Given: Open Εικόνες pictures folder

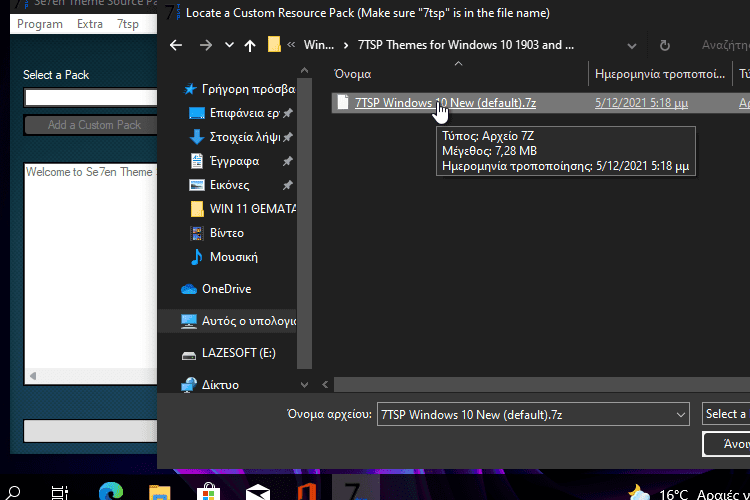Looking at the screenshot, I should coord(219,185).
